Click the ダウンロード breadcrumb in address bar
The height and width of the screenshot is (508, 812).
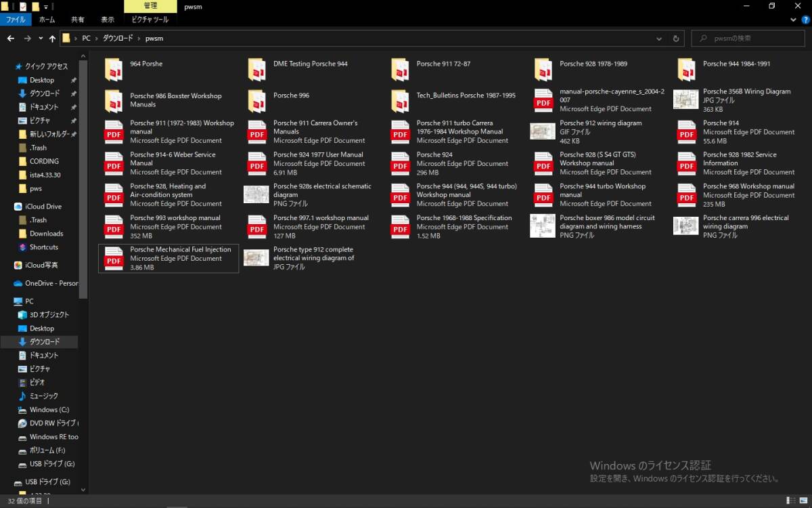tap(118, 39)
